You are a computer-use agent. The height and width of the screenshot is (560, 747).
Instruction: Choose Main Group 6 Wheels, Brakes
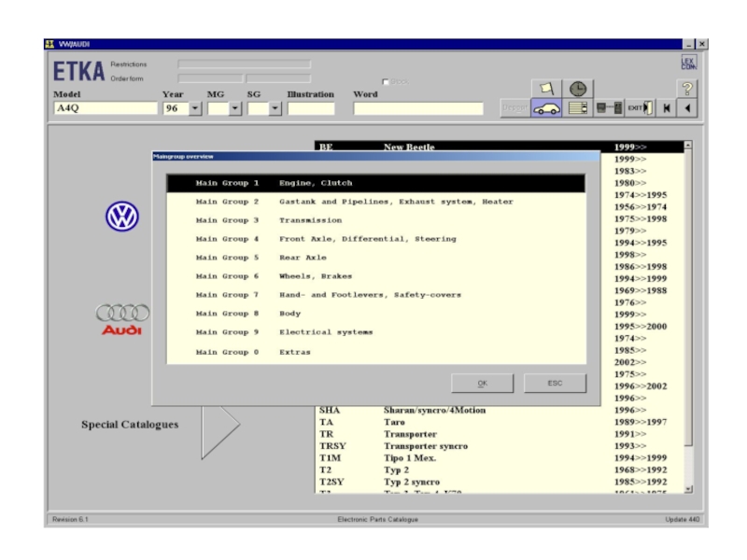coord(376,276)
